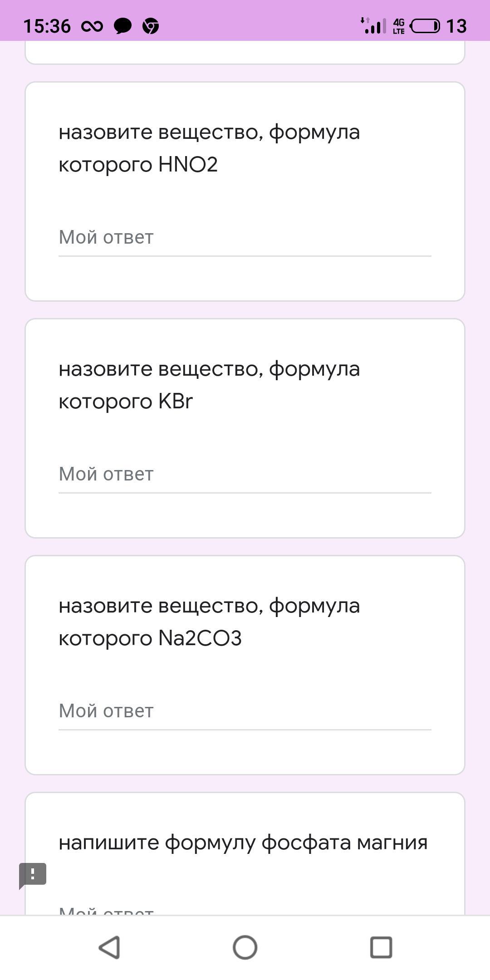Focus the answer field for Na2CO3

(245, 711)
